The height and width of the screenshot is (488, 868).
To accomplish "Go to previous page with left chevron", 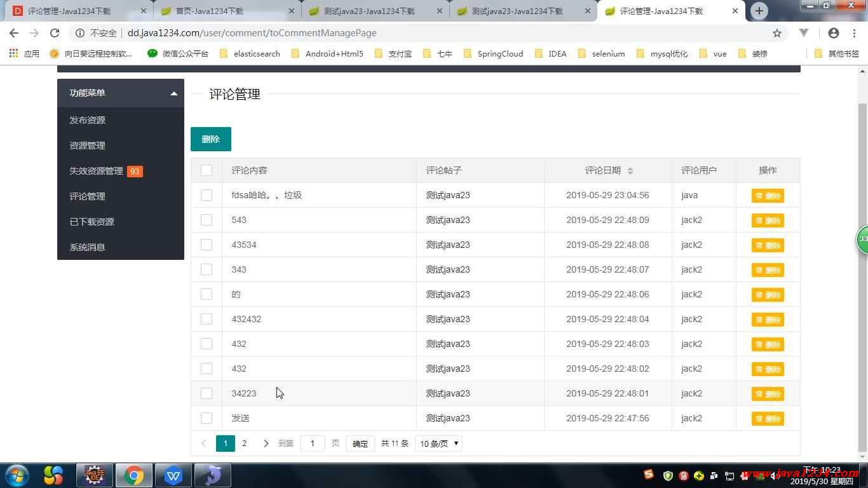I will 204,444.
